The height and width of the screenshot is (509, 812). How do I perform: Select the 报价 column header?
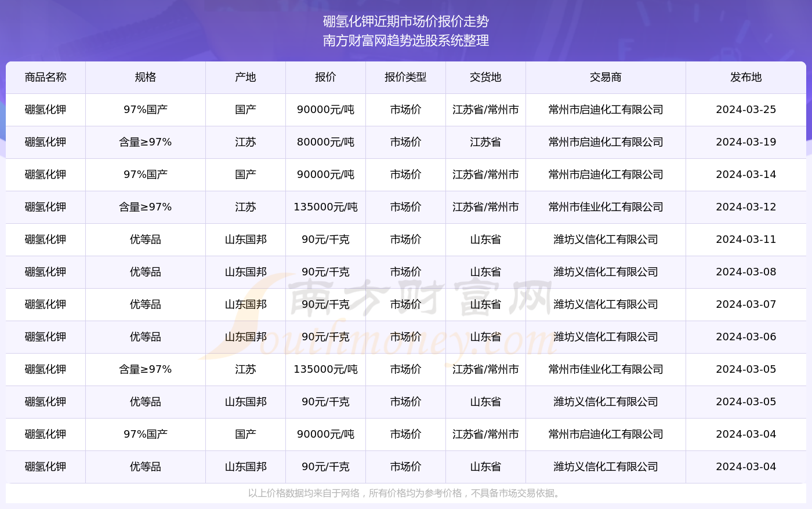(325, 77)
